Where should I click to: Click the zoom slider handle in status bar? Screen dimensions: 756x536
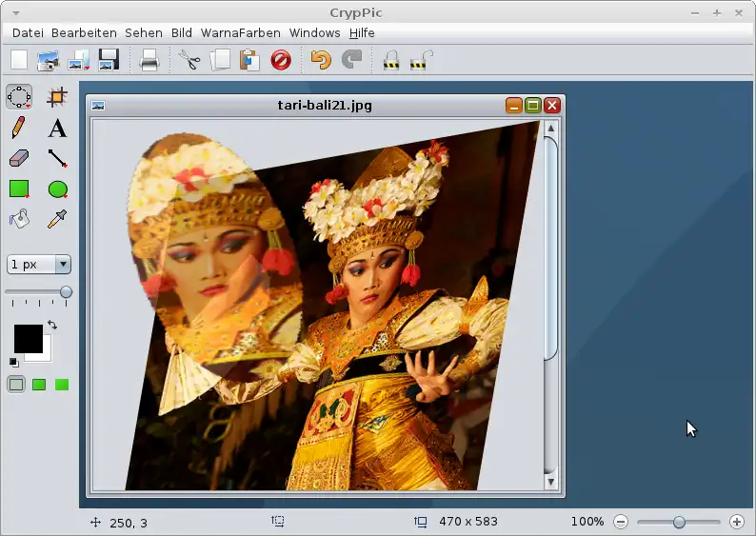pos(679,522)
